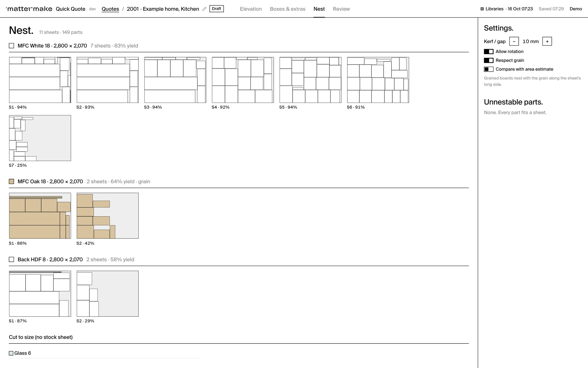
Task: Select the Nest tab
Action: tap(319, 9)
